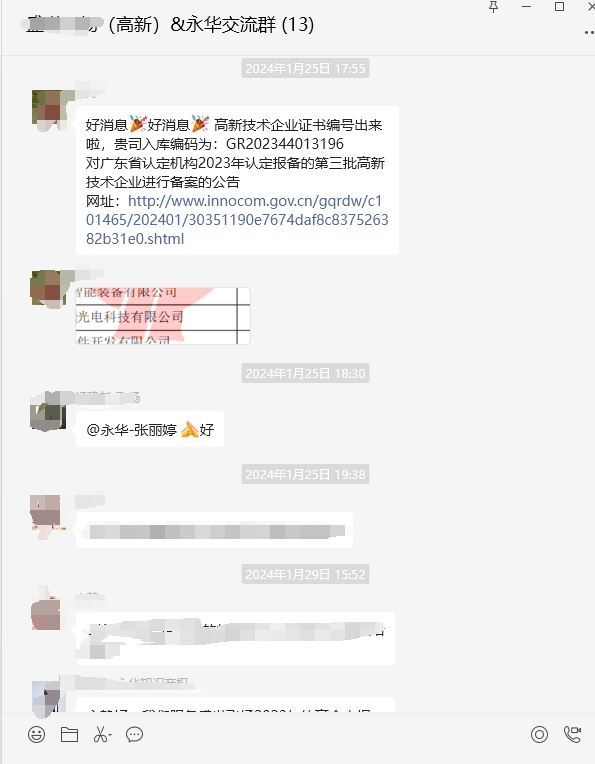
Task: Start a voice or video call
Action: point(573,734)
